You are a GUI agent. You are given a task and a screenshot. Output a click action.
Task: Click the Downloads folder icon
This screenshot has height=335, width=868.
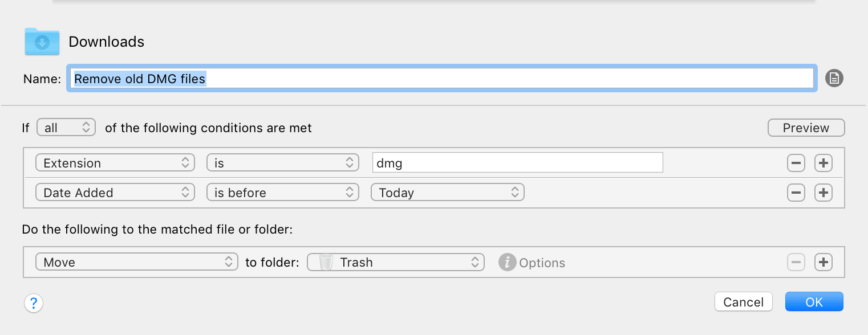pyautogui.click(x=42, y=41)
